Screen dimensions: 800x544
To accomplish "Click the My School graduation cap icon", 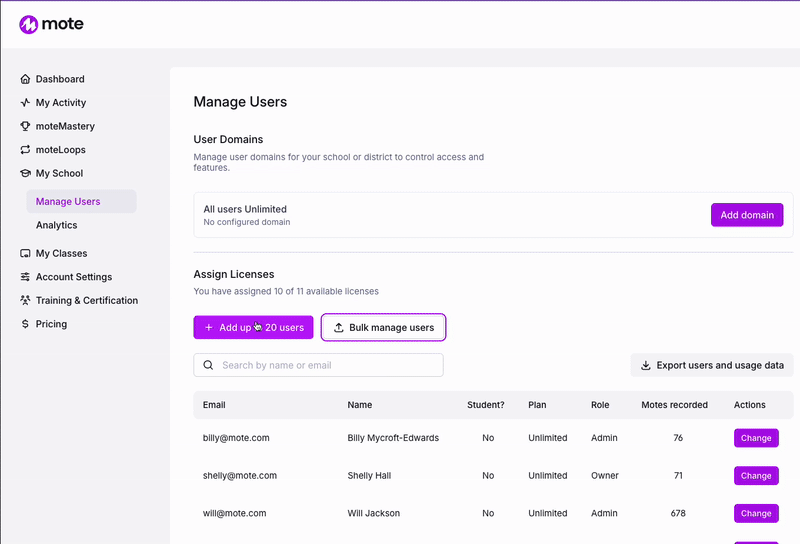I will click(25, 173).
